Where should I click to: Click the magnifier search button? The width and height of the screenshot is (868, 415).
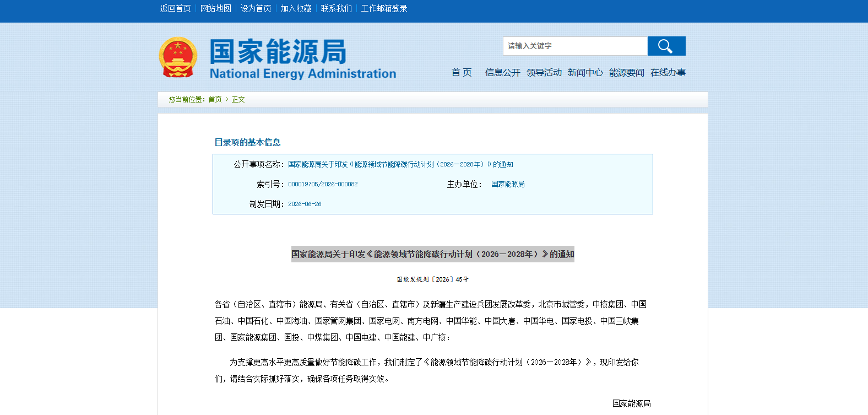[x=666, y=46]
